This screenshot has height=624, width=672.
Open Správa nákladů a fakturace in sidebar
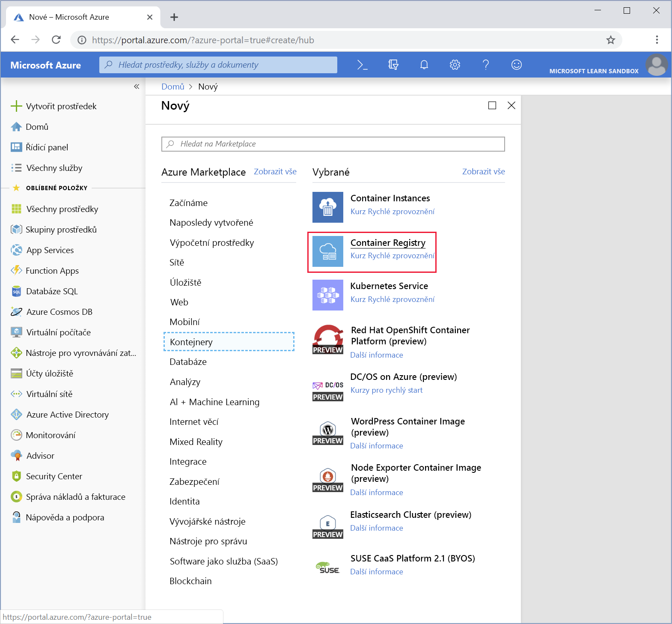[68, 497]
